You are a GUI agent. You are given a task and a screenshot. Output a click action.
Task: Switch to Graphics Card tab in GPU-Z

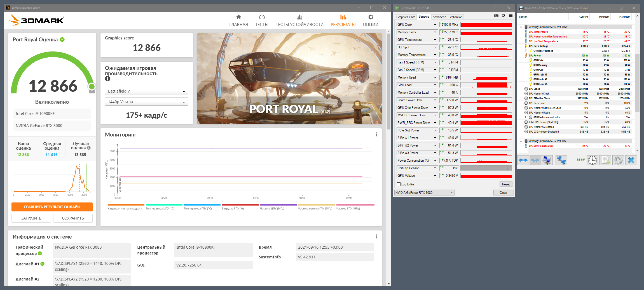click(406, 17)
